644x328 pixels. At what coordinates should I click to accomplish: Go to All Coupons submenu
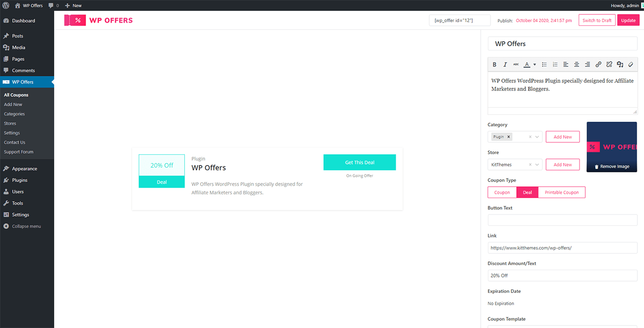point(16,95)
